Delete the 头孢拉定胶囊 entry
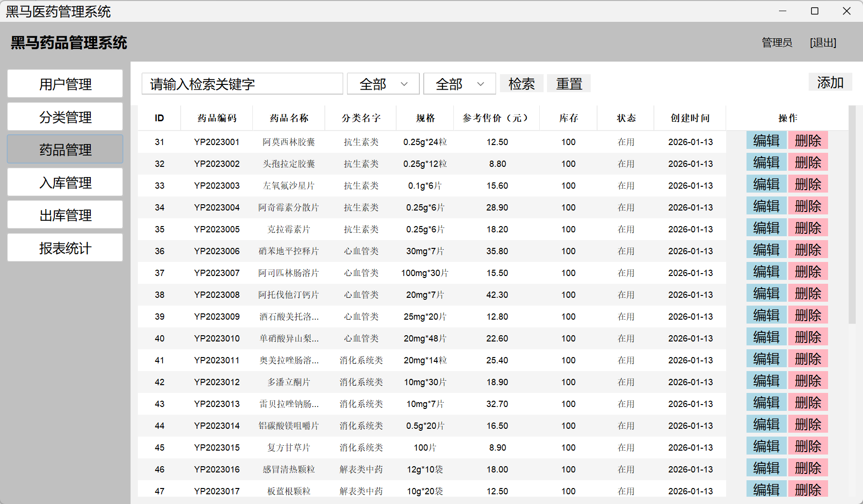 click(808, 163)
